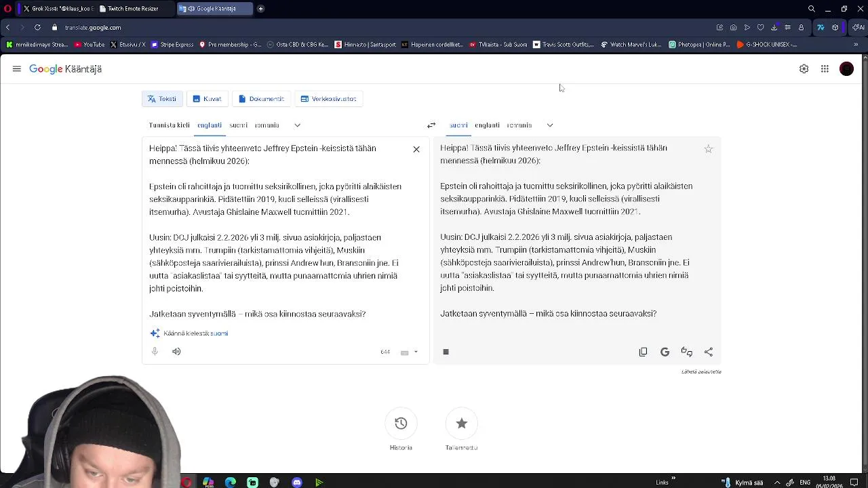Switch to Dokumentit translation mode
The width and height of the screenshot is (868, 488).
[261, 99]
